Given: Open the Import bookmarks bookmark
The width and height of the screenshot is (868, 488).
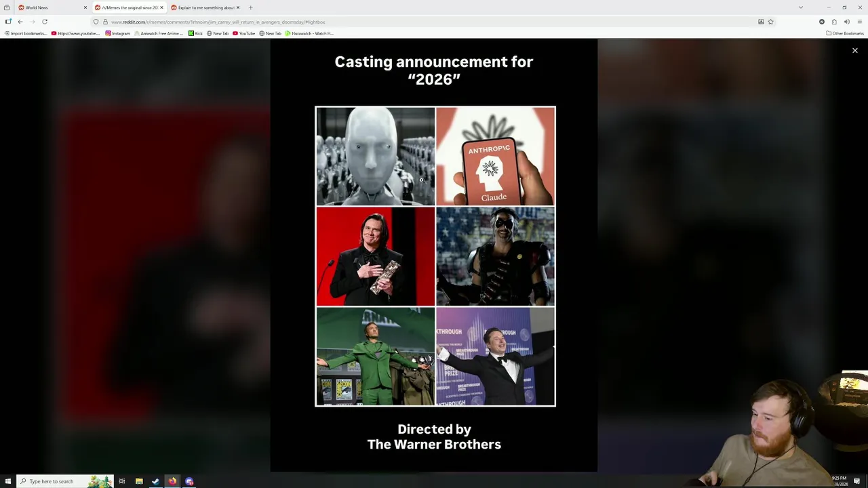Looking at the screenshot, I should 25,33.
